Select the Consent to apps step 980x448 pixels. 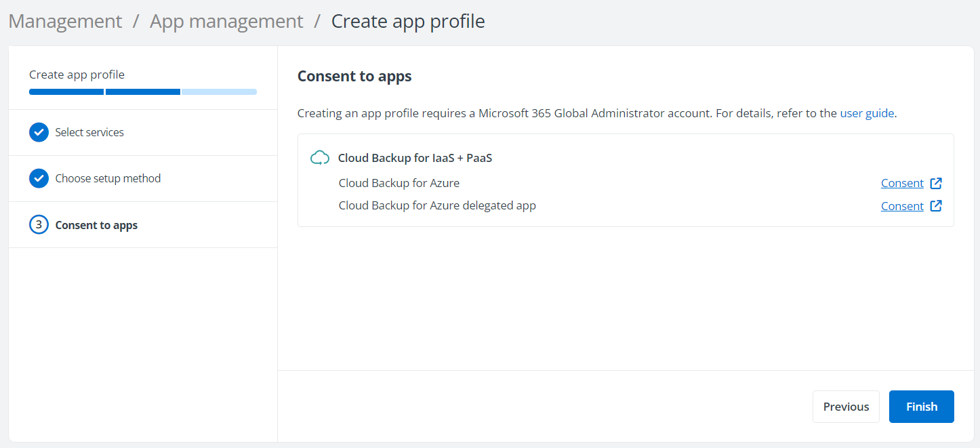[95, 224]
